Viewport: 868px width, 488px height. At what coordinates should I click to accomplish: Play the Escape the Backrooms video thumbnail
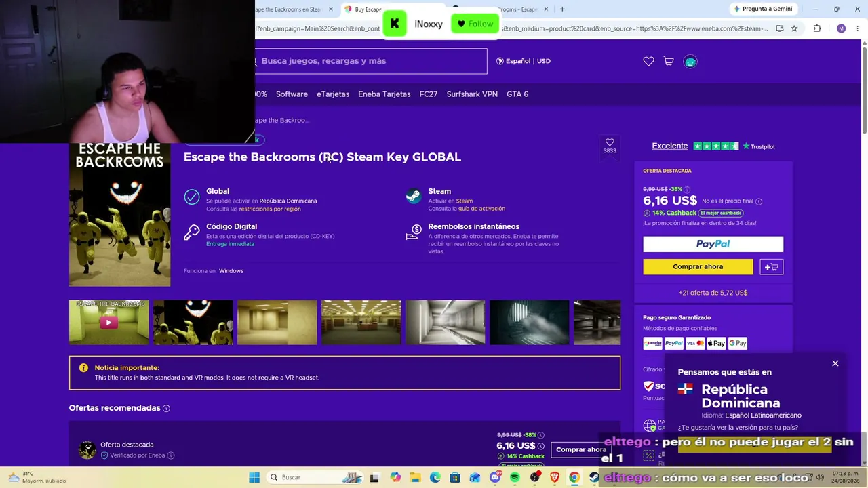click(x=108, y=323)
